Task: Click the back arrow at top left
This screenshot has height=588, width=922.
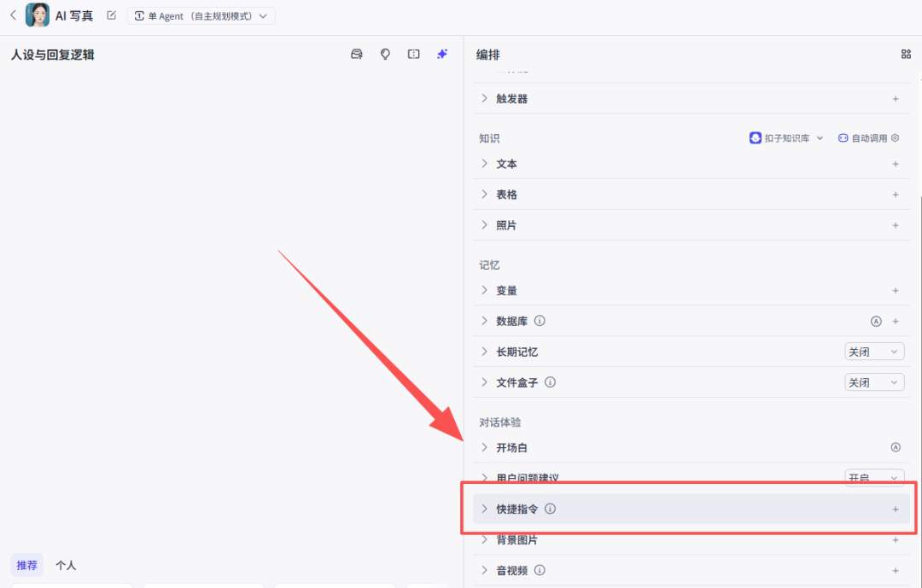Action: pos(12,15)
